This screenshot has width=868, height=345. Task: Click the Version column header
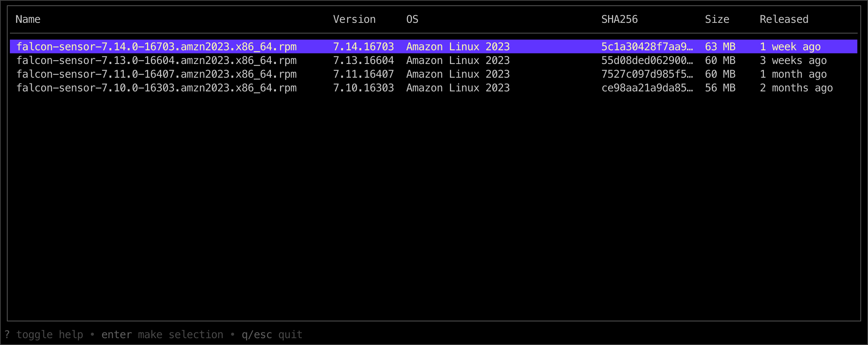pyautogui.click(x=354, y=19)
